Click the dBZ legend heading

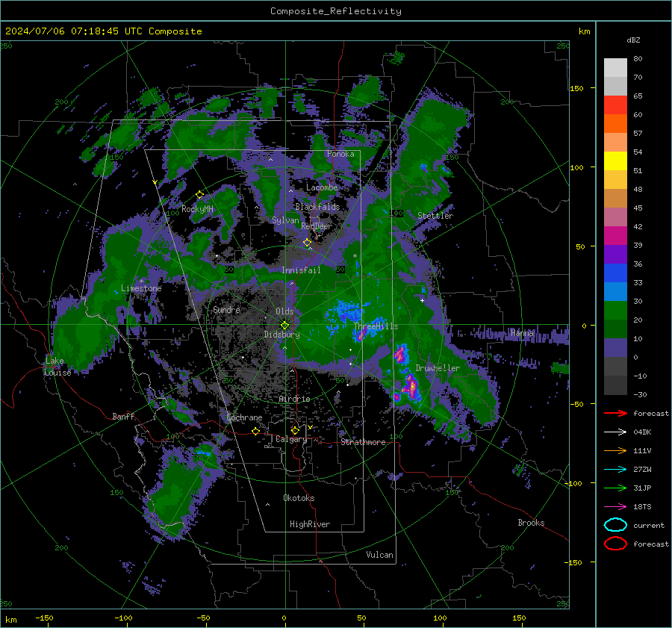pyautogui.click(x=633, y=40)
